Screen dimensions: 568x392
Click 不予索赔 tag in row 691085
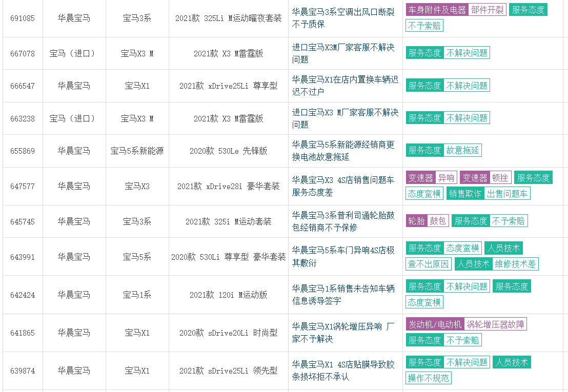[424, 26]
